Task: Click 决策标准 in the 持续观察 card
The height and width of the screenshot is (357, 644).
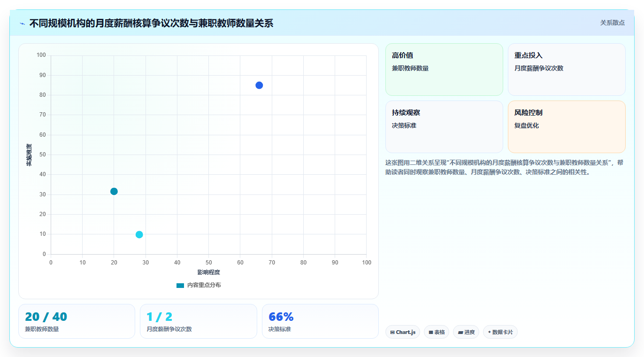Action: [404, 125]
